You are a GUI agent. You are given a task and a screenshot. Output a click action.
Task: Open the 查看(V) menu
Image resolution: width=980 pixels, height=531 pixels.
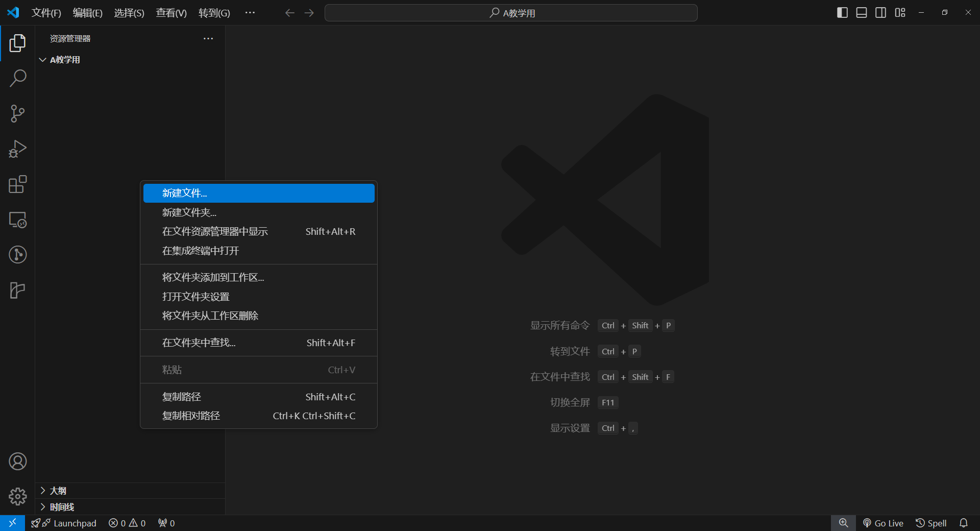pos(171,13)
